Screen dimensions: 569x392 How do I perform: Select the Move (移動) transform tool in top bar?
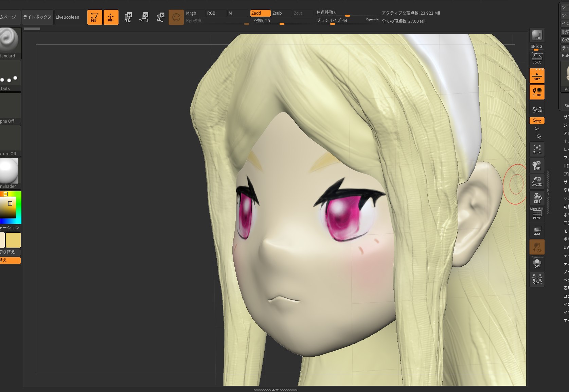point(128,17)
